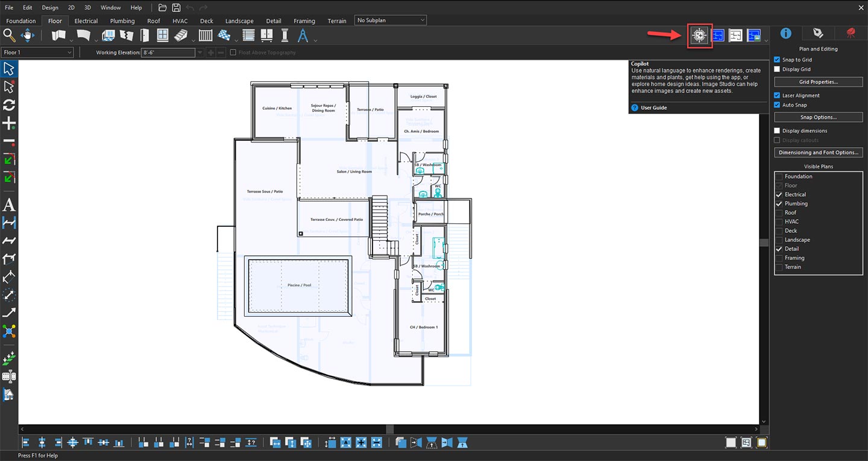The image size is (868, 461).
Task: Click the Undo arrow
Action: [x=190, y=7]
